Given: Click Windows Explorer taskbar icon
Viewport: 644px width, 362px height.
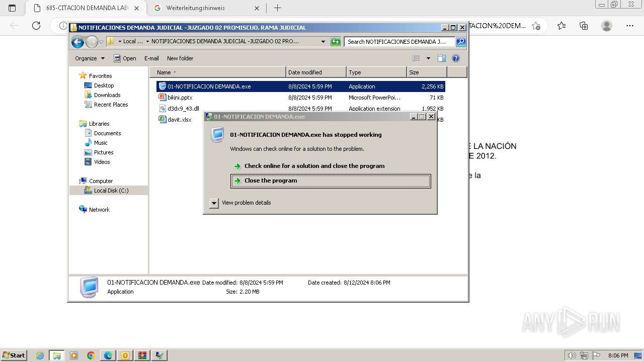Looking at the screenshot, I should click(57, 355).
